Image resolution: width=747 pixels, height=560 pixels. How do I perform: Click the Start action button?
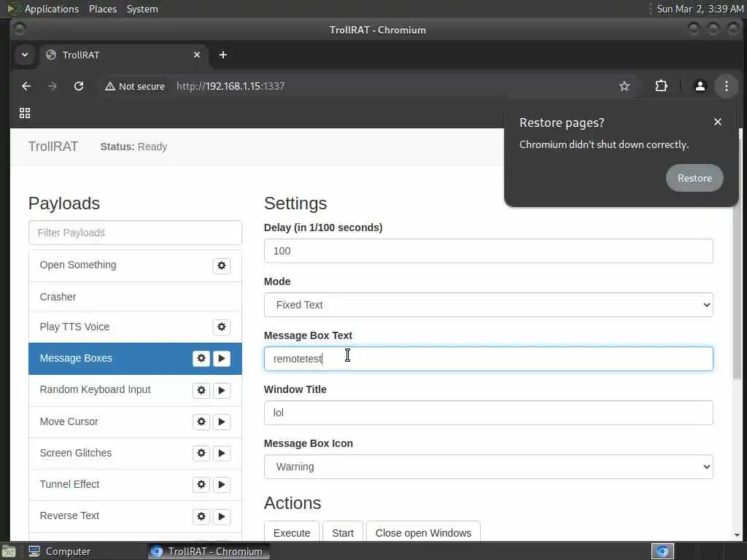(x=343, y=532)
